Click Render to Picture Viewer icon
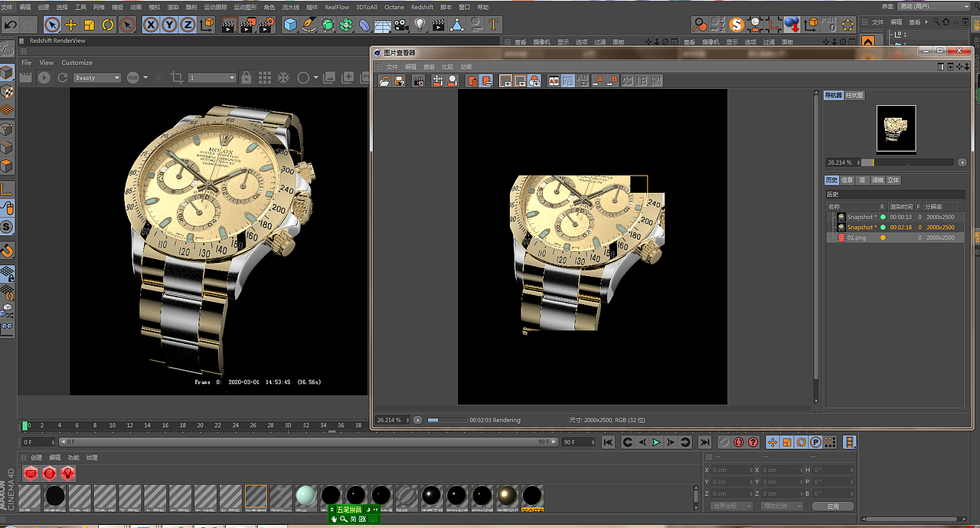The height and width of the screenshot is (528, 980). point(247,25)
